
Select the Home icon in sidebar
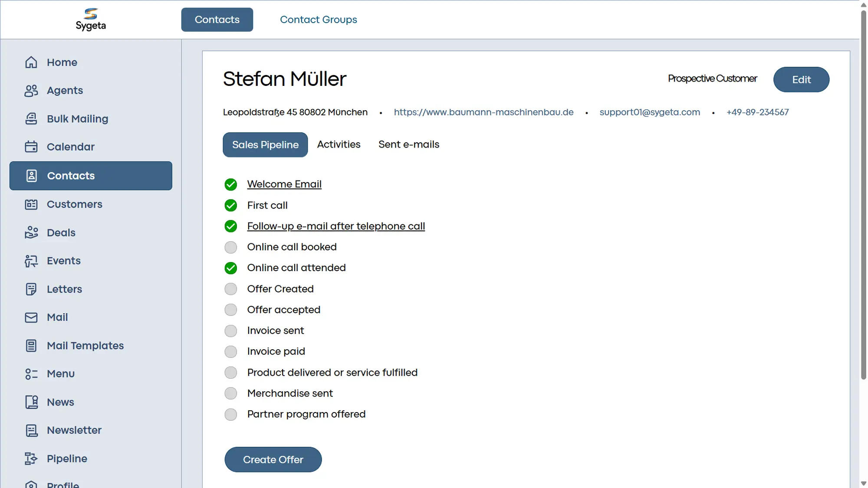pyautogui.click(x=31, y=62)
